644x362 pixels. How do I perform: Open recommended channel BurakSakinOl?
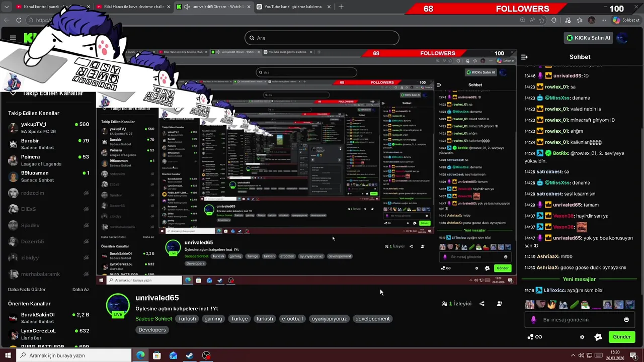point(49,318)
